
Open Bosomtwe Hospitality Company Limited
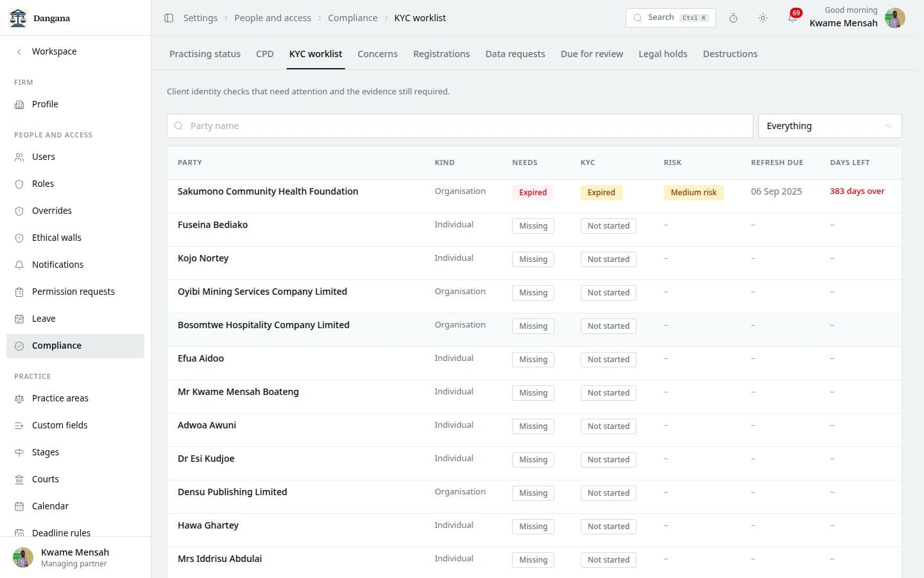(x=264, y=325)
